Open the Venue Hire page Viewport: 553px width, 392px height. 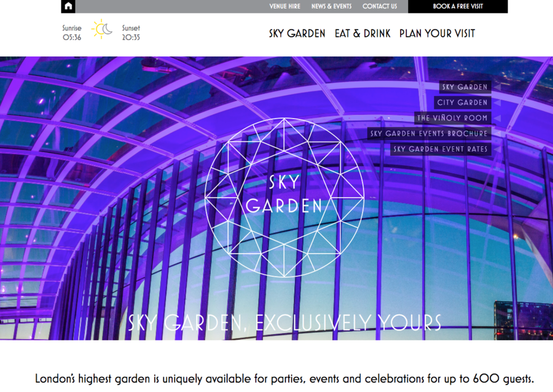click(x=285, y=6)
